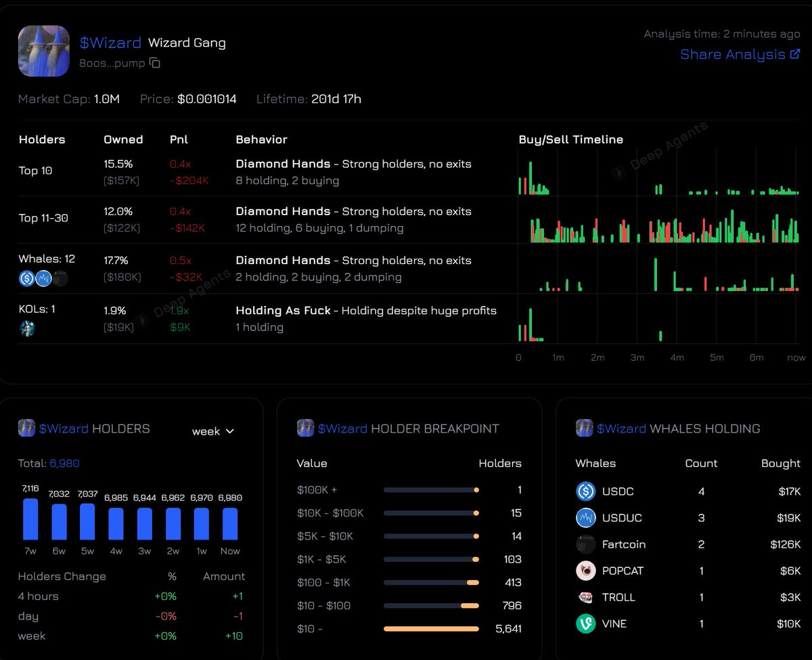Click the Market Cap 1.0M value

coord(107,99)
